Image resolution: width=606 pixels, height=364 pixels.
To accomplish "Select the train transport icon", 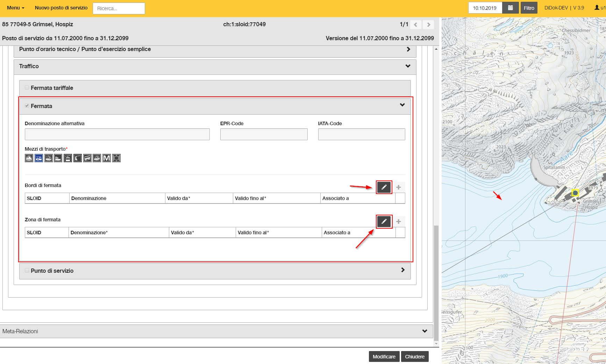I will click(x=29, y=158).
